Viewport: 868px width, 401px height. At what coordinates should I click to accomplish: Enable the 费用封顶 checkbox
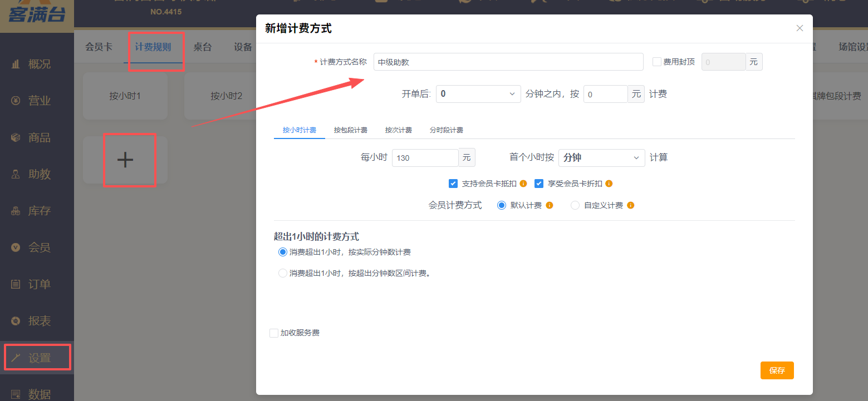coord(656,62)
